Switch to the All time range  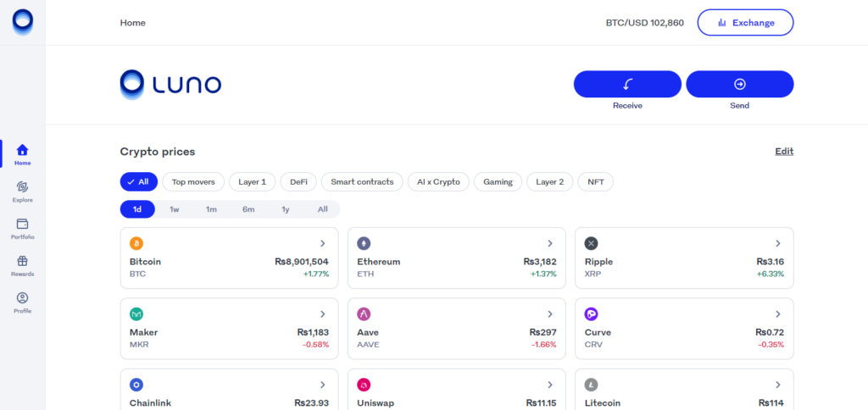(323, 209)
